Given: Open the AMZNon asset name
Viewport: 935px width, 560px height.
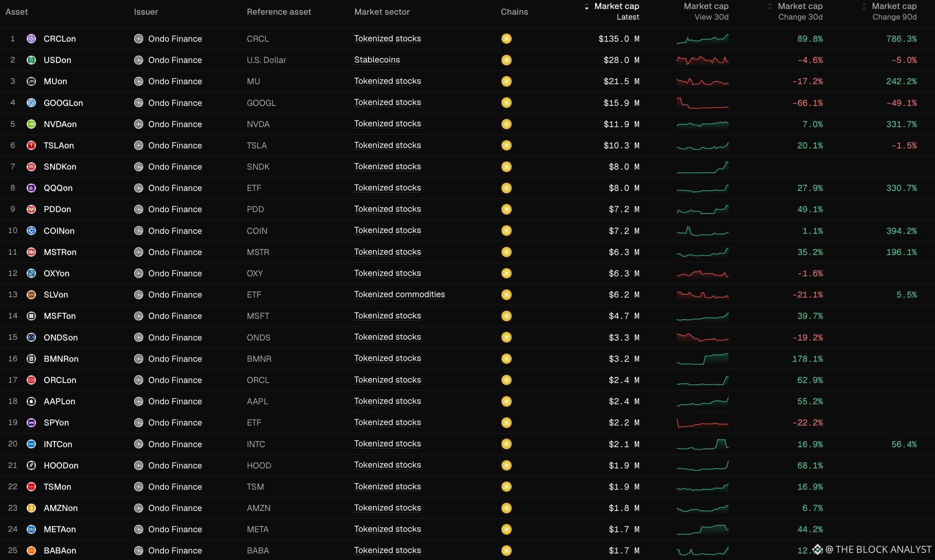Looking at the screenshot, I should click(x=61, y=508).
